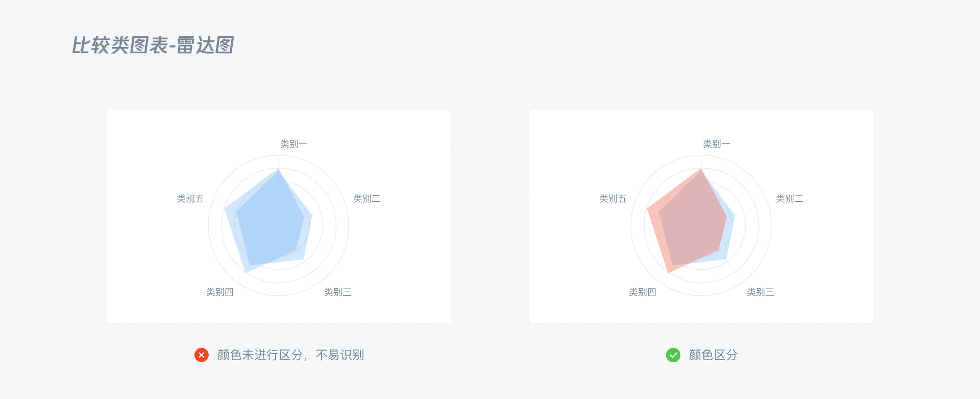Image resolution: width=980 pixels, height=399 pixels.
Task: Select 类别一 label in right radar chart
Action: click(716, 144)
